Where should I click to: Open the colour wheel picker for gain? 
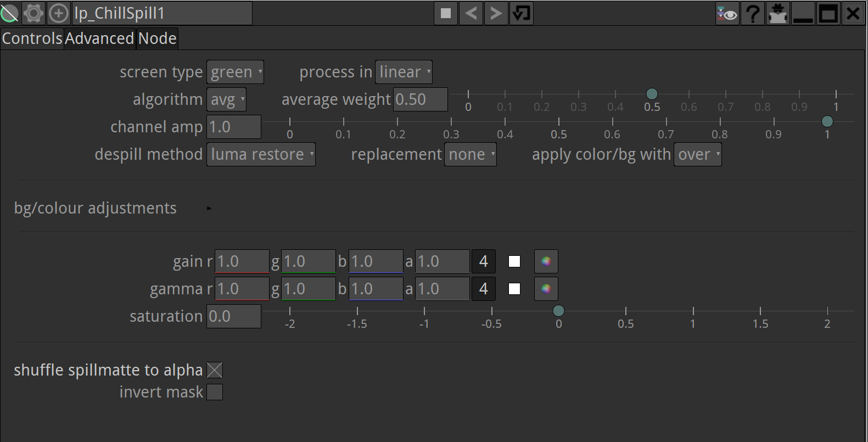point(546,261)
